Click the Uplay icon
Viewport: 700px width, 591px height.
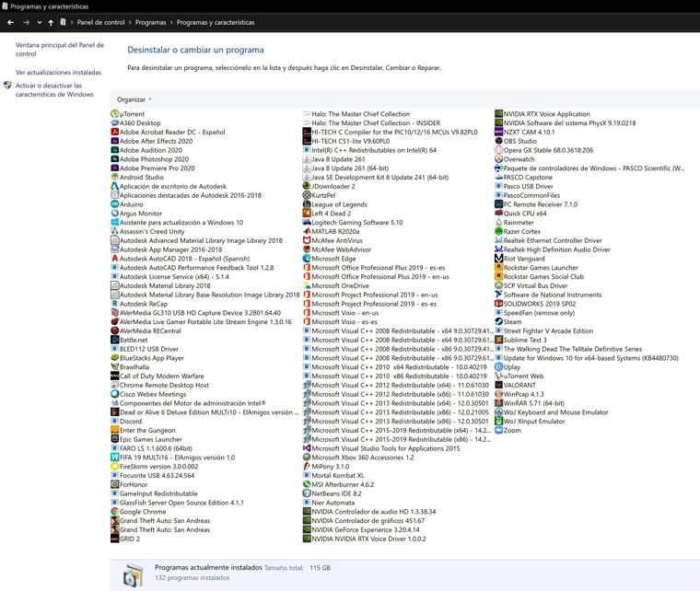click(x=498, y=367)
